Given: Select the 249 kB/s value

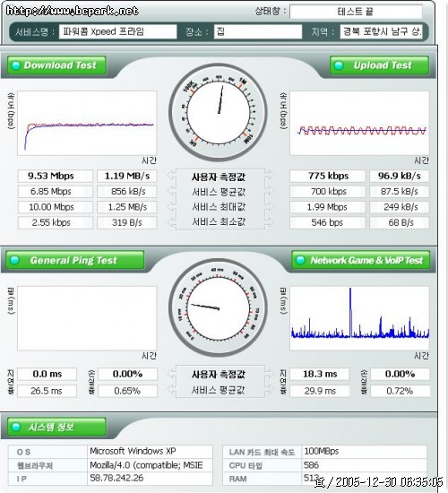Looking at the screenshot, I should [x=400, y=207].
